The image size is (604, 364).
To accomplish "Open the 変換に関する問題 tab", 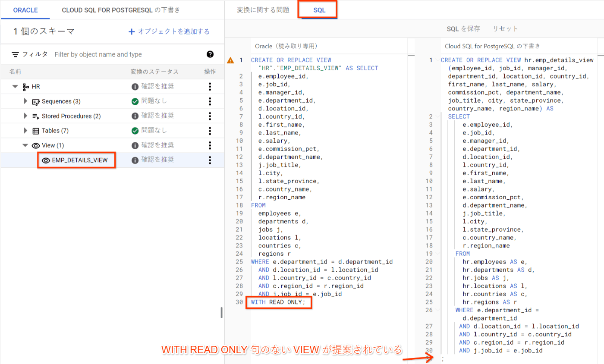I will click(x=263, y=9).
